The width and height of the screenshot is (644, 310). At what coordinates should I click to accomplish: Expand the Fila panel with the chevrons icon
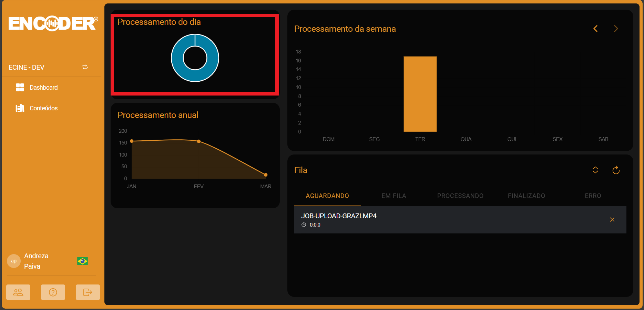[x=595, y=170]
